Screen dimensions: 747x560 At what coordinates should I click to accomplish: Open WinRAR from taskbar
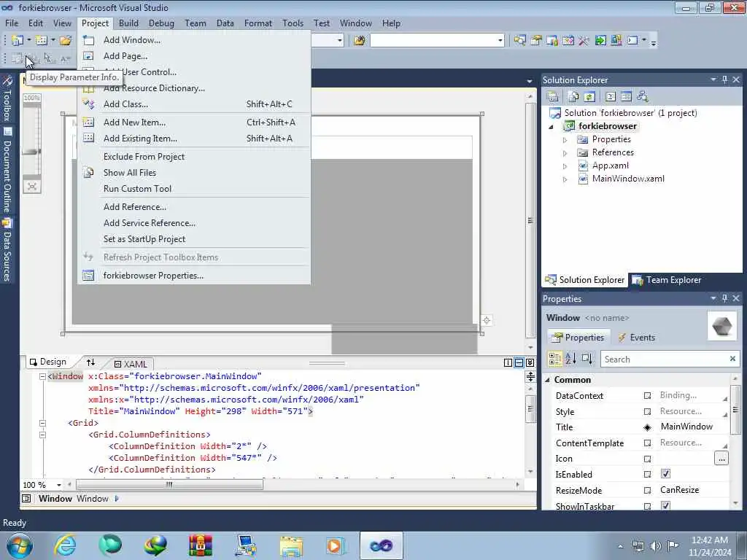[x=201, y=545]
